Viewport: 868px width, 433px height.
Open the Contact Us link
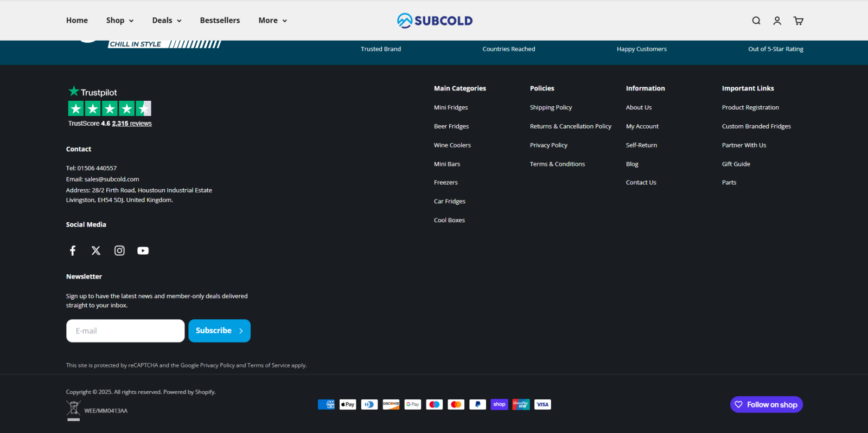click(x=641, y=183)
